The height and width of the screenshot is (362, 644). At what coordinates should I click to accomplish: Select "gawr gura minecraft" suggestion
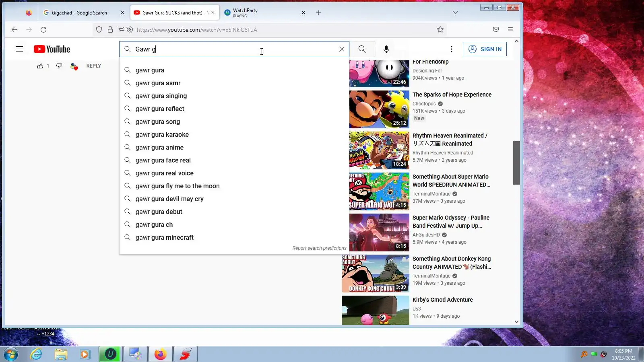[234, 237]
